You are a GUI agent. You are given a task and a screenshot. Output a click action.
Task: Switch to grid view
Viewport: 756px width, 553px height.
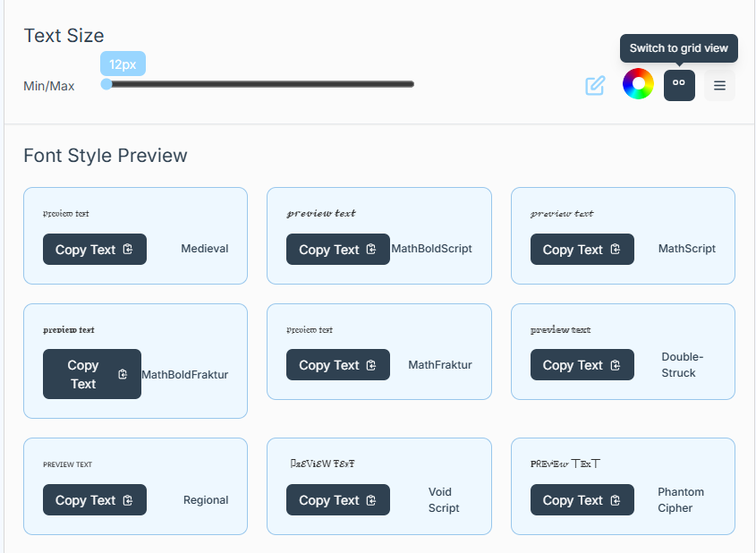pos(679,85)
